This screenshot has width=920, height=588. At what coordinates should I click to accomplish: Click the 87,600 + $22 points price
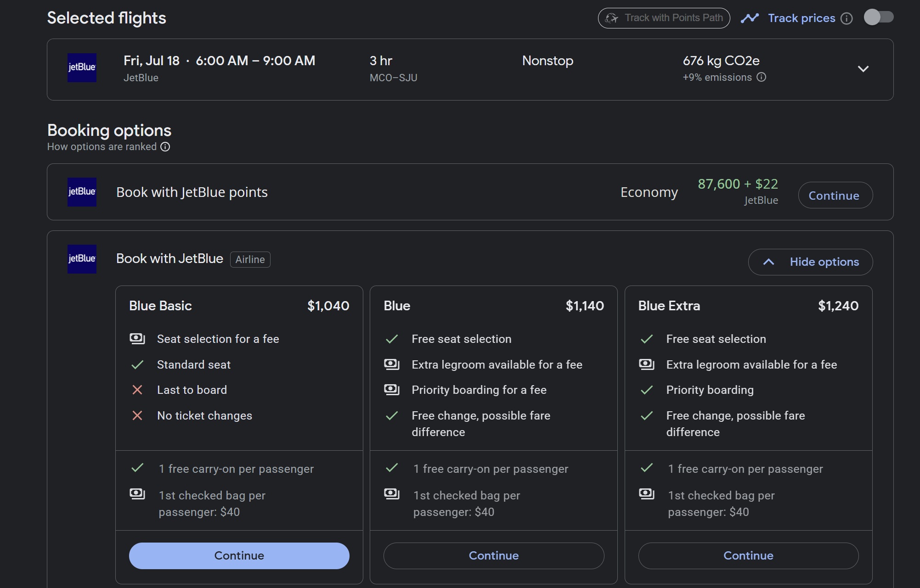[x=738, y=184]
